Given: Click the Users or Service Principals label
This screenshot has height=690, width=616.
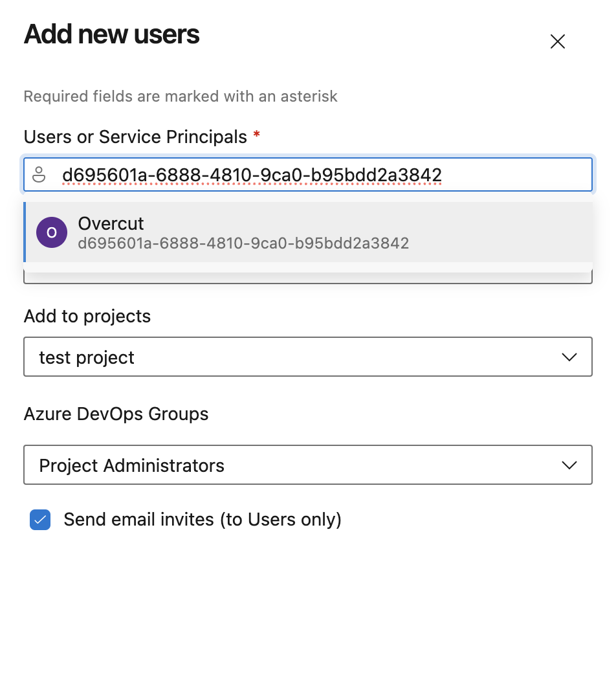Looking at the screenshot, I should pos(135,137).
